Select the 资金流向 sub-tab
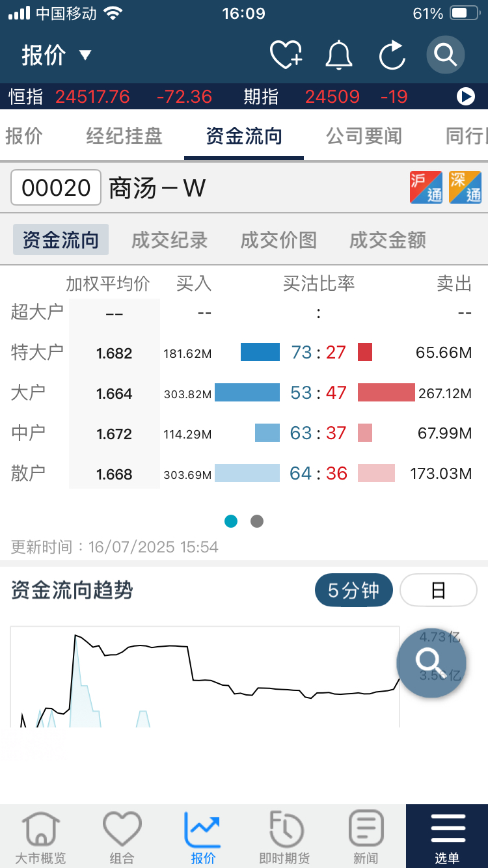Screen dimensions: 488x868 [61, 240]
